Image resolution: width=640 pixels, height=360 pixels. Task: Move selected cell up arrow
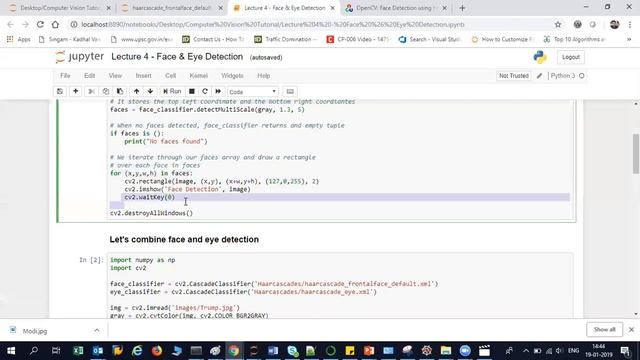[x=136, y=91]
